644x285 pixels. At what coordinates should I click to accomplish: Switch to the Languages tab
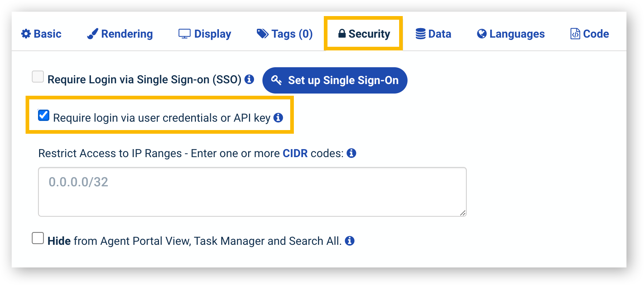511,34
